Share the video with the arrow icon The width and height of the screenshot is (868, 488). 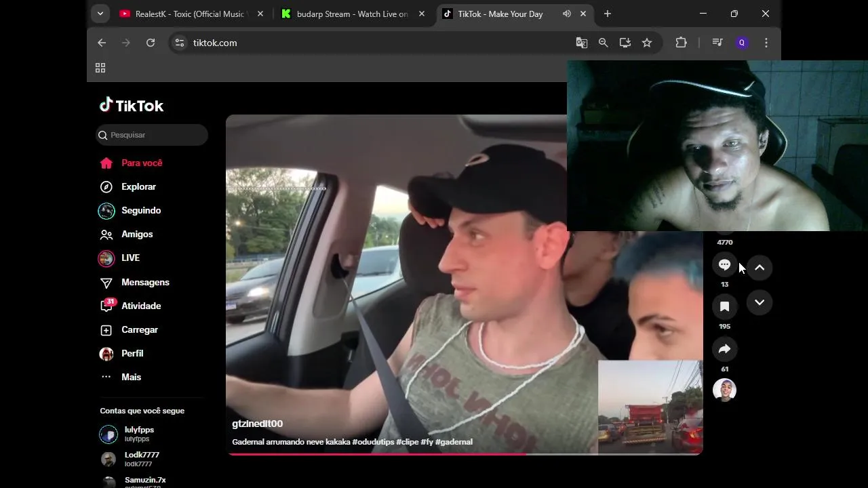(724, 349)
